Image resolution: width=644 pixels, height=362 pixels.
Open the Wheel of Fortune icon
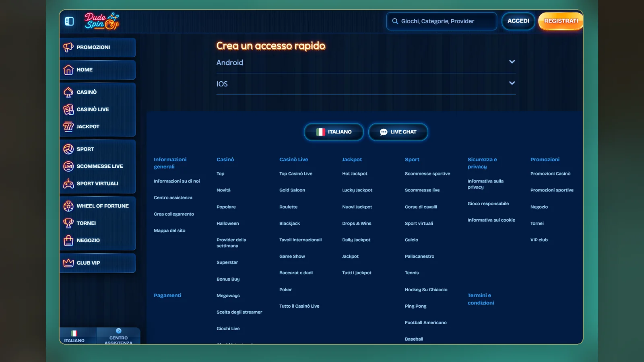coord(68,206)
